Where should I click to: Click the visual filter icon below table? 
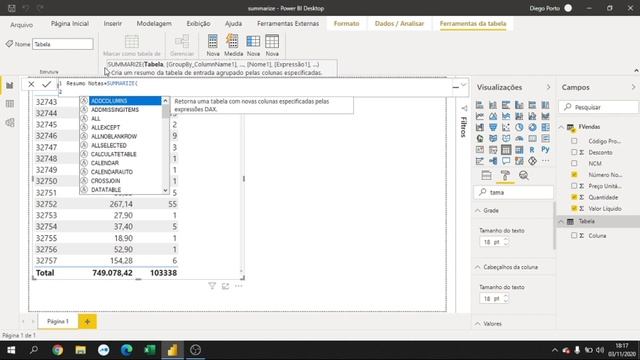212,286
